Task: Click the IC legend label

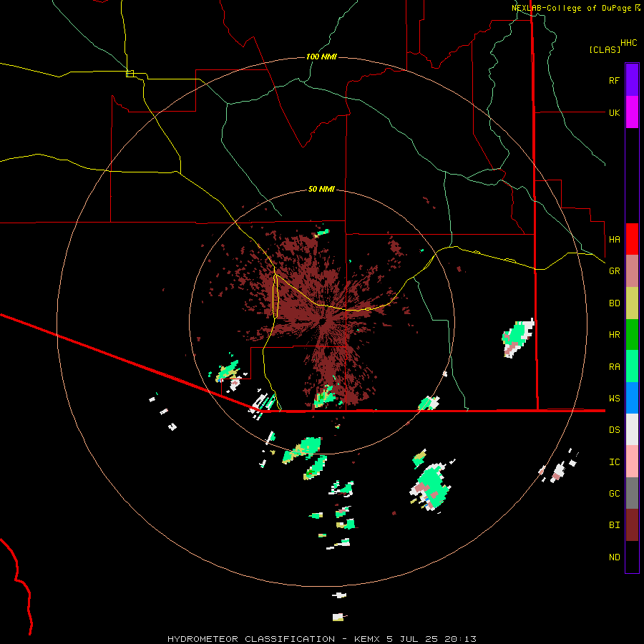Action: 614,462
